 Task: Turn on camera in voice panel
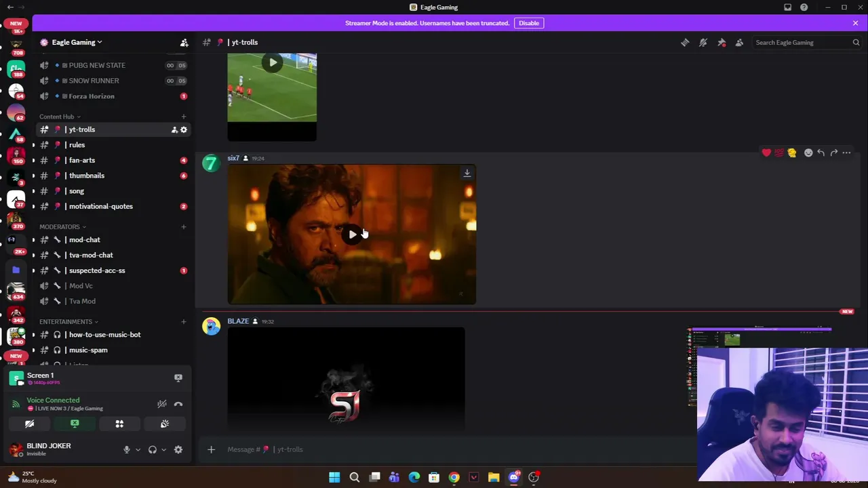pyautogui.click(x=30, y=424)
